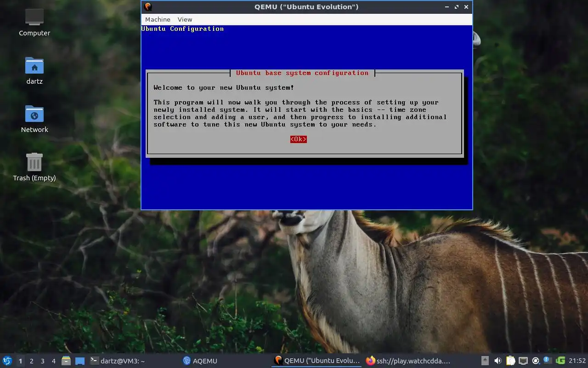Open the clipboard manager tray icon
Screen dimensions: 588x368
click(x=510, y=361)
